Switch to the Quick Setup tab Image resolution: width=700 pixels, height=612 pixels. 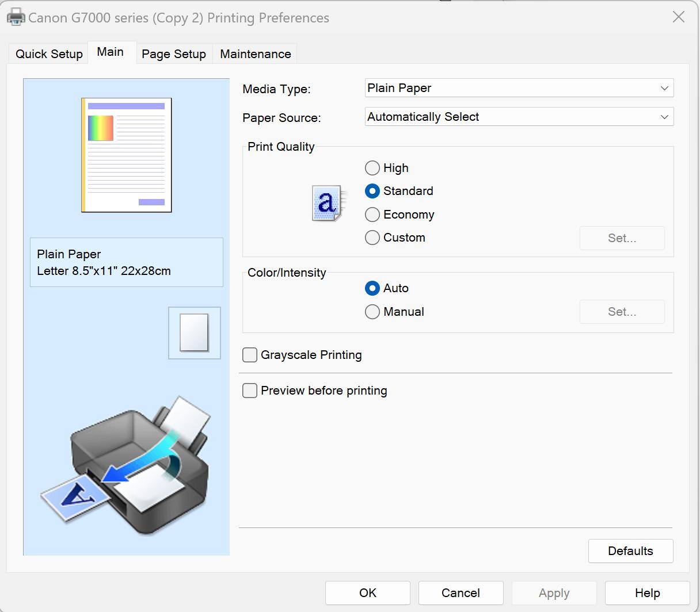pos(49,54)
